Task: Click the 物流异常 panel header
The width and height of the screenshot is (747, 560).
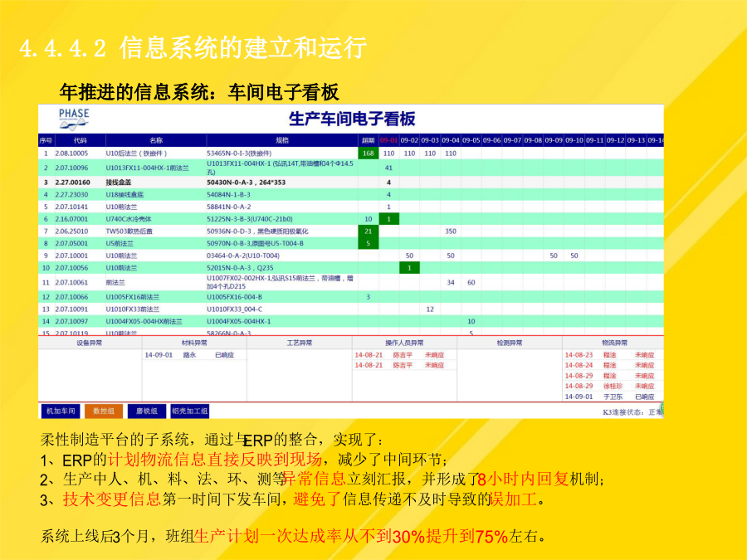Action: (614, 343)
